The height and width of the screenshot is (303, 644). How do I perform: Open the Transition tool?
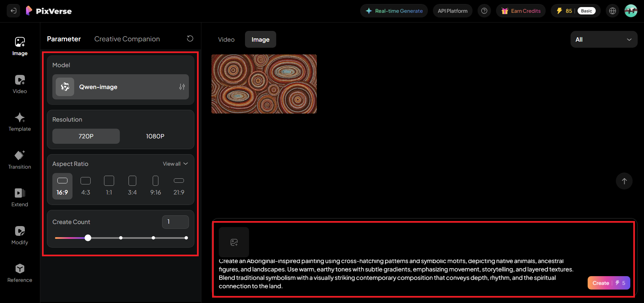tap(19, 160)
